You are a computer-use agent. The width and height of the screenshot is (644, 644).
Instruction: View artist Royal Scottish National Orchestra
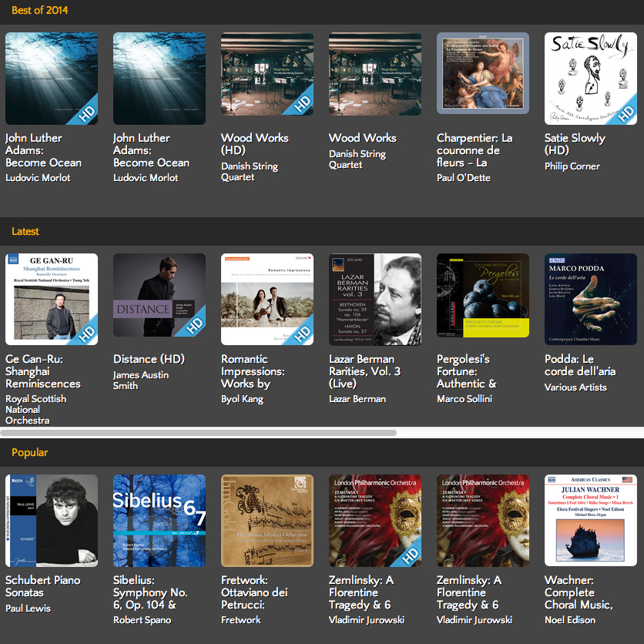click(35, 410)
